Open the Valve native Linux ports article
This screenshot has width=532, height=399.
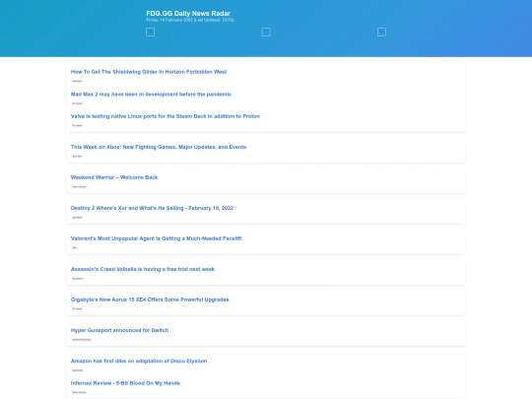pos(166,116)
